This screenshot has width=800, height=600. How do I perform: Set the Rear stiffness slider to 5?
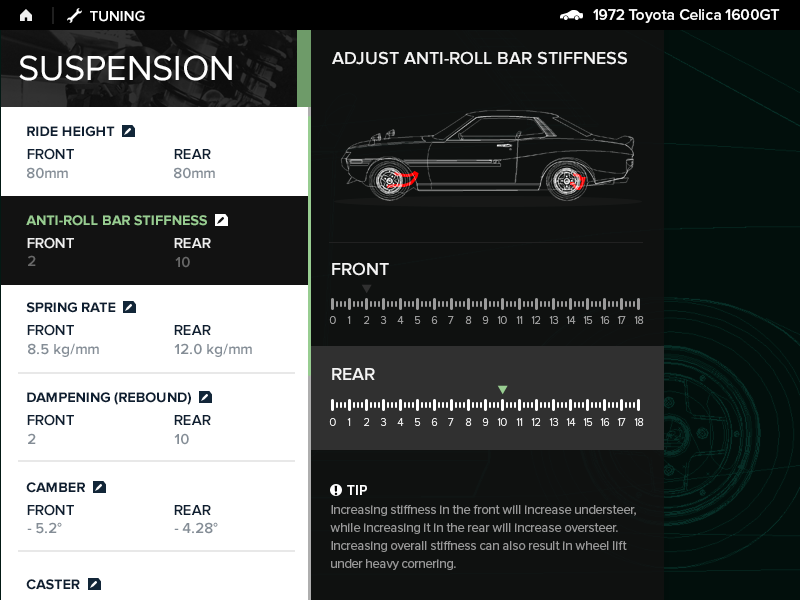pyautogui.click(x=418, y=405)
